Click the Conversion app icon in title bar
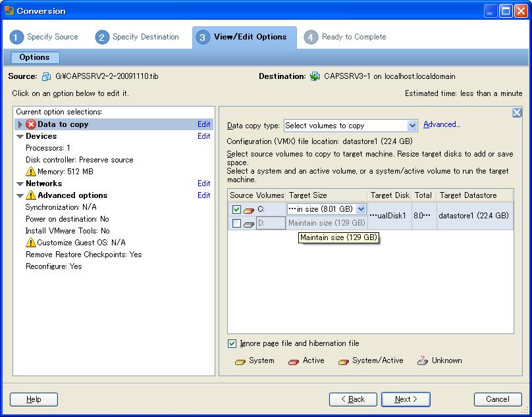This screenshot has width=532, height=417. (x=9, y=11)
